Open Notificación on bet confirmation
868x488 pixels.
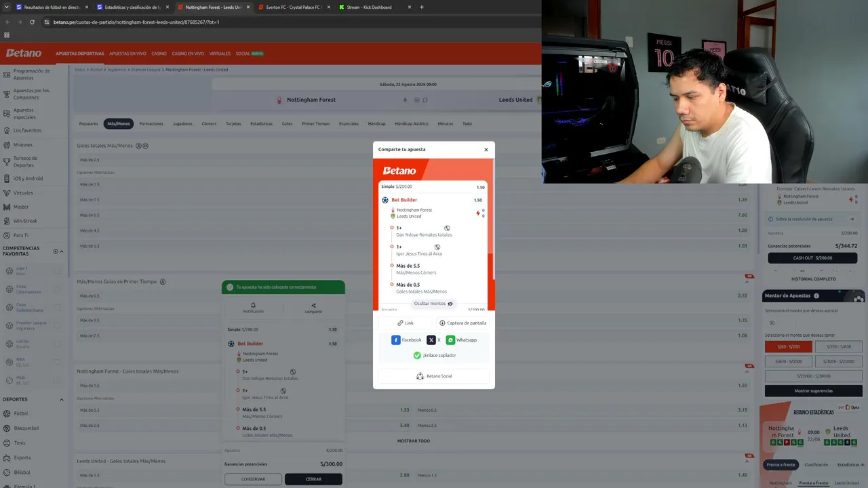coord(253,308)
